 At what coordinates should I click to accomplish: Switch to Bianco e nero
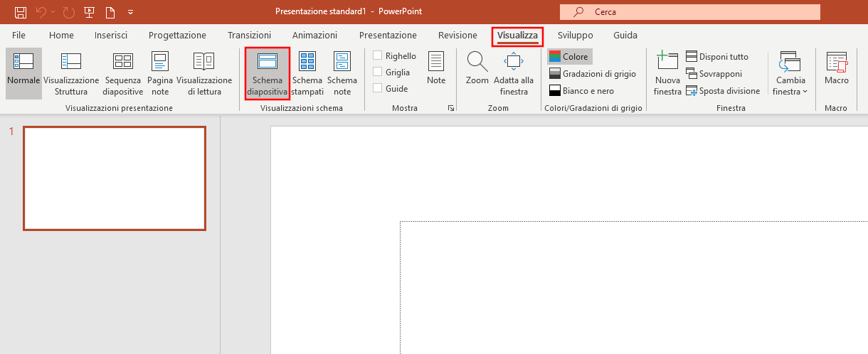(582, 90)
